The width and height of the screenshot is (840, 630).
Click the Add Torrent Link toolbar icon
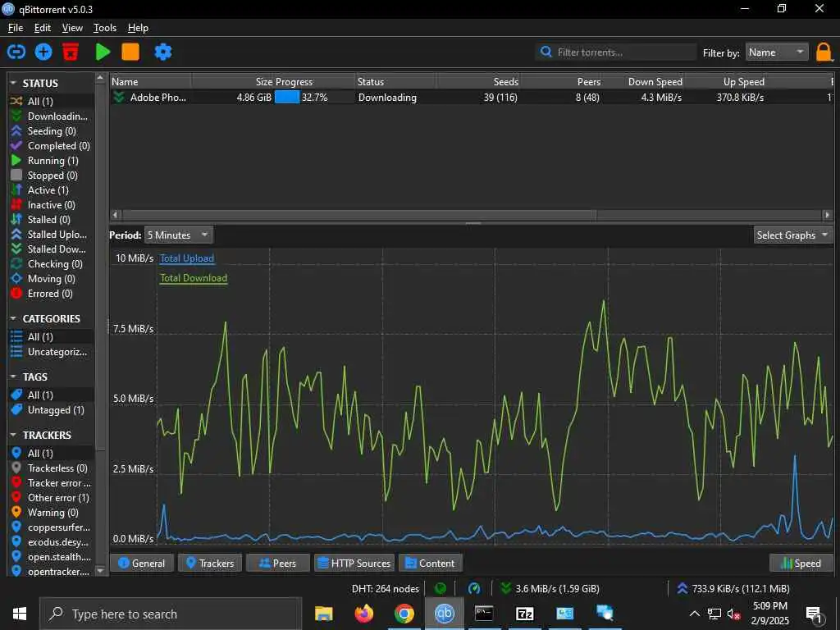pyautogui.click(x=16, y=52)
